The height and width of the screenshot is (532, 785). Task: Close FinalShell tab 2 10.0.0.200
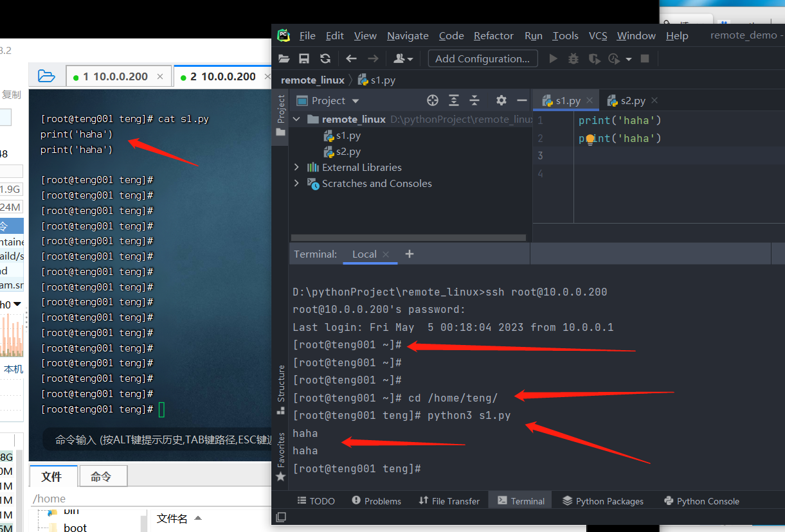click(x=269, y=77)
